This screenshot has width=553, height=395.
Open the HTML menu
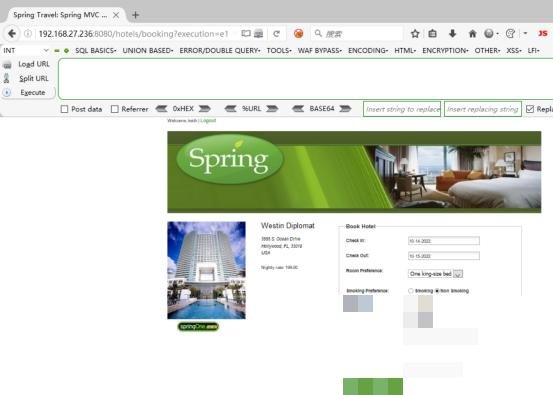[405, 50]
